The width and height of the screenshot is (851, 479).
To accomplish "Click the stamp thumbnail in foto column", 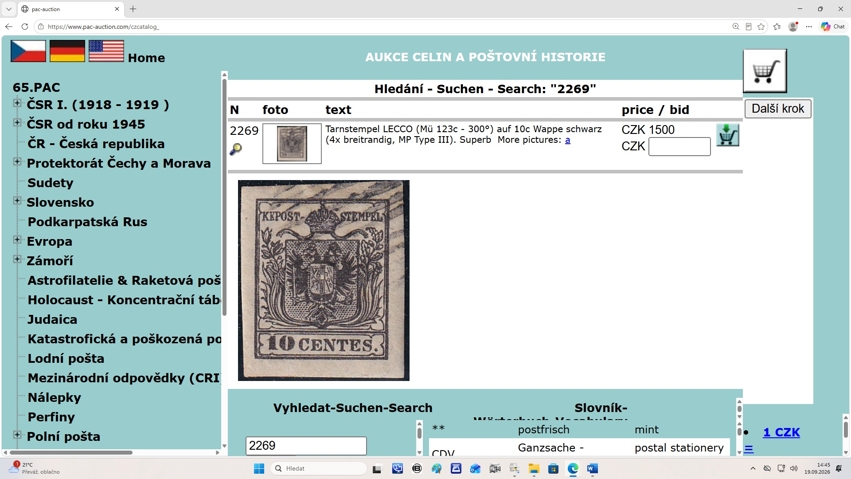I will click(x=292, y=143).
